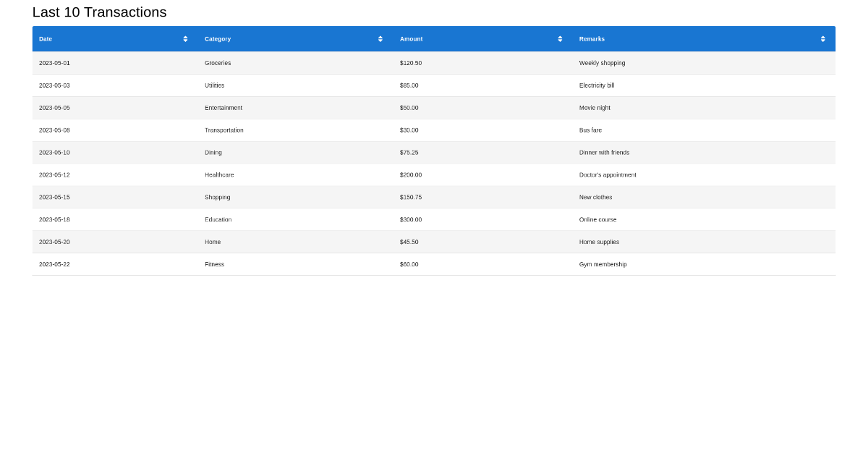
Task: Select the date 2023-05-08 cell
Action: [54, 130]
